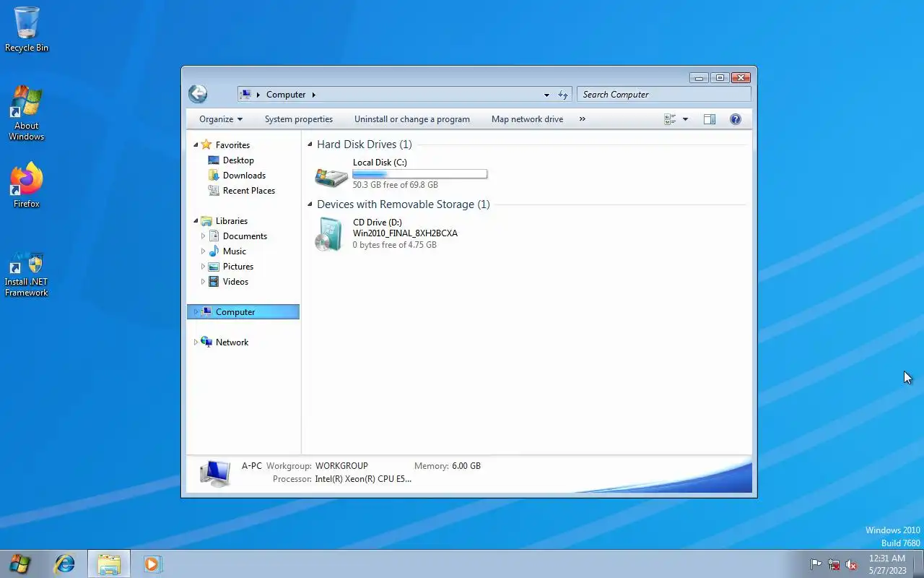Click the Intel(R) Xeon(R) processor text
The width and height of the screenshot is (924, 578).
tap(363, 479)
